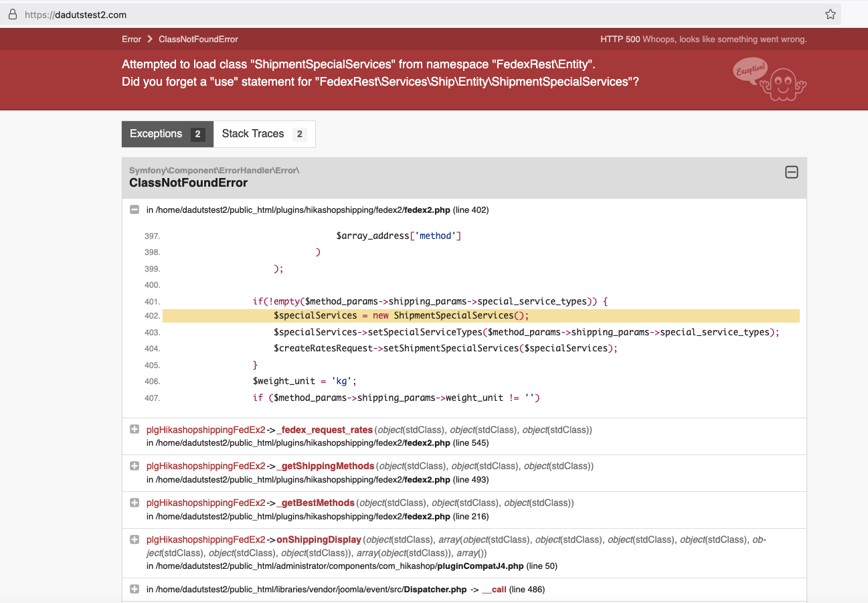Click the "ClassNotFoundError" breadcrumb text

click(198, 39)
